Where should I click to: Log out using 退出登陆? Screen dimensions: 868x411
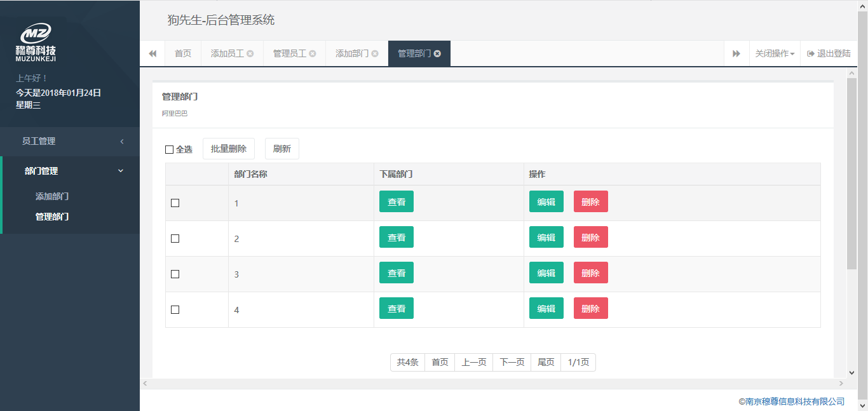click(829, 54)
